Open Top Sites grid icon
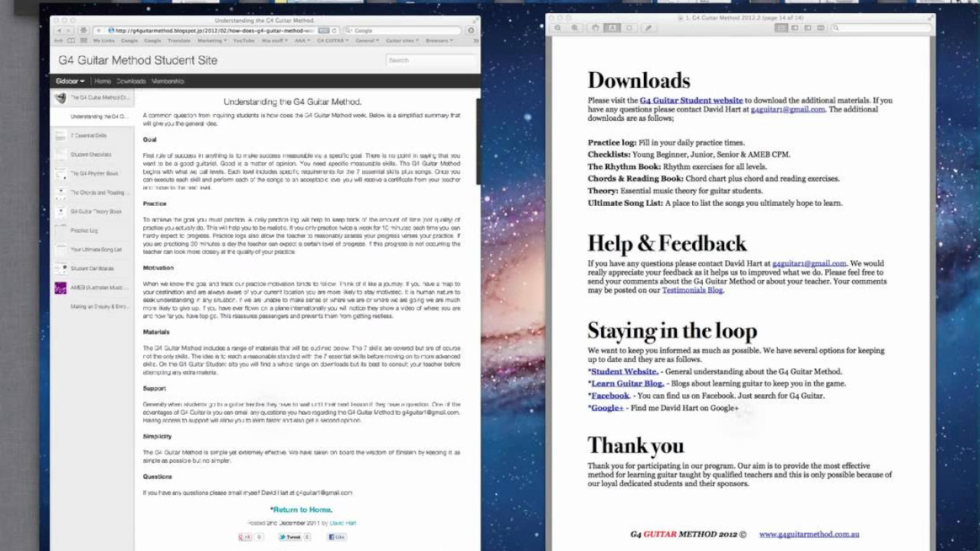The height and width of the screenshot is (551, 980). tap(83, 41)
